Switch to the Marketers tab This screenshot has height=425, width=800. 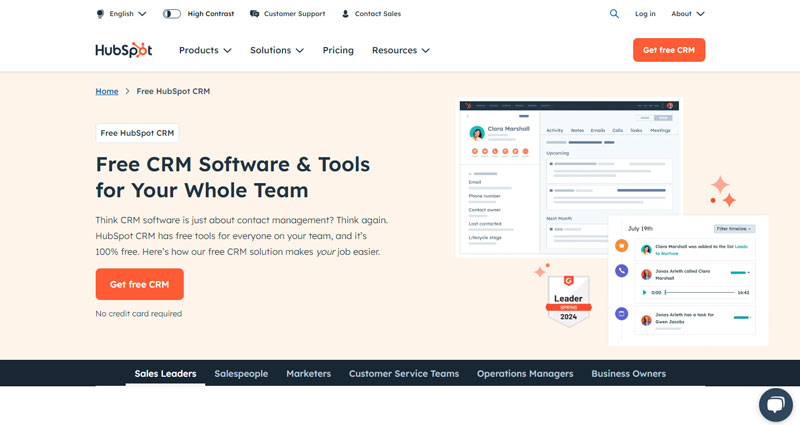tap(308, 373)
